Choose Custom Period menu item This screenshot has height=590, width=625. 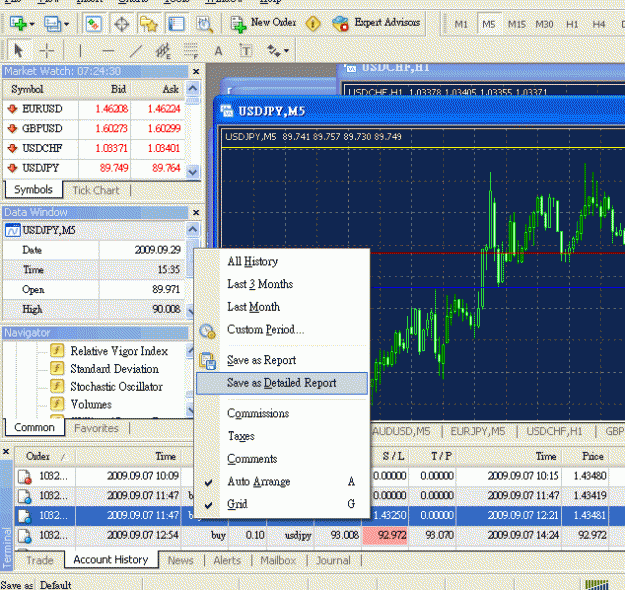(x=282, y=330)
